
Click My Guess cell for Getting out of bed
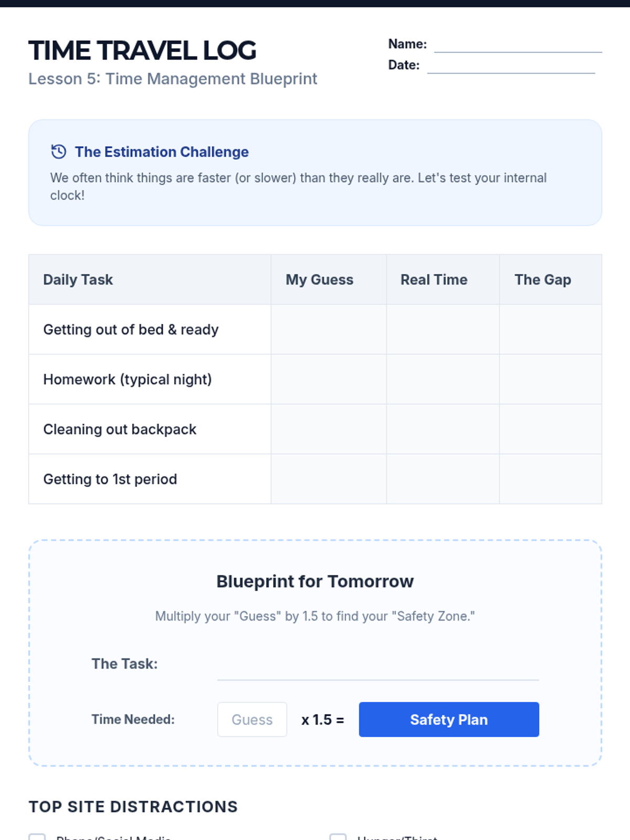(x=329, y=329)
